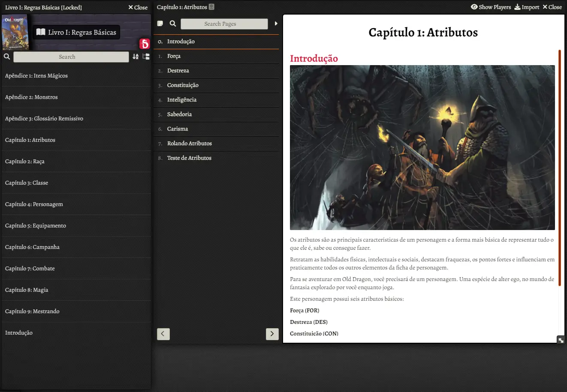Open the Carisma page
Image resolution: width=567 pixels, height=392 pixels.
[216, 129]
